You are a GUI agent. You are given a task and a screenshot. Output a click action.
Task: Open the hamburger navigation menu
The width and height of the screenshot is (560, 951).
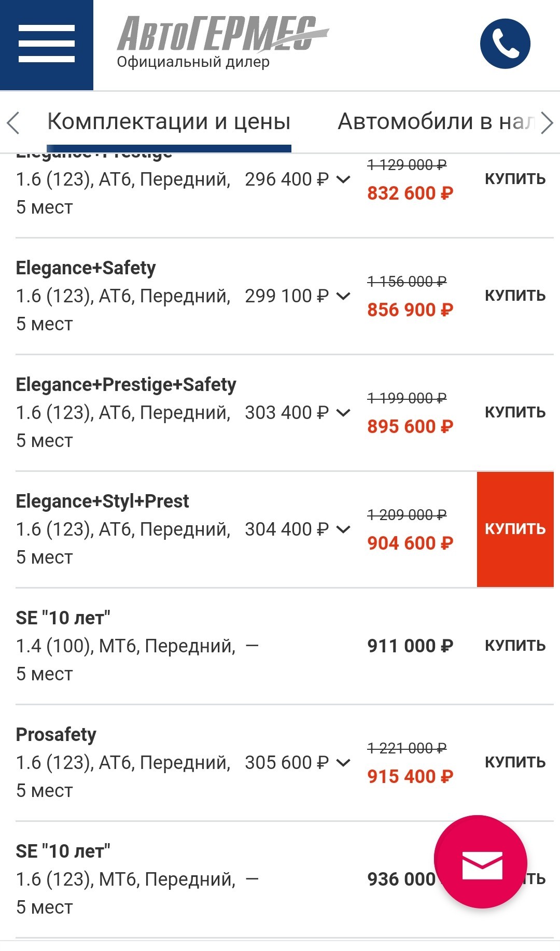coord(47,45)
